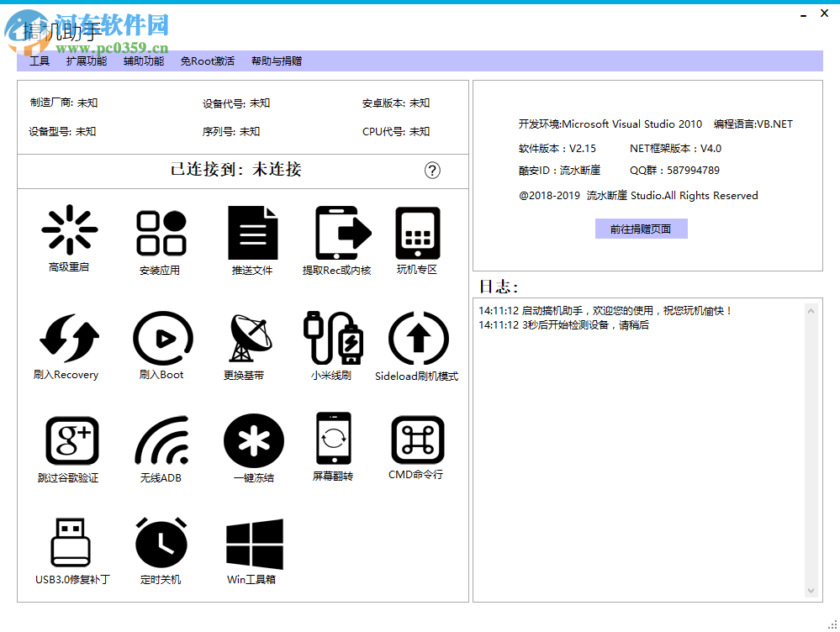Click the QQ群：587994789 text
840x632 pixels.
click(x=674, y=171)
